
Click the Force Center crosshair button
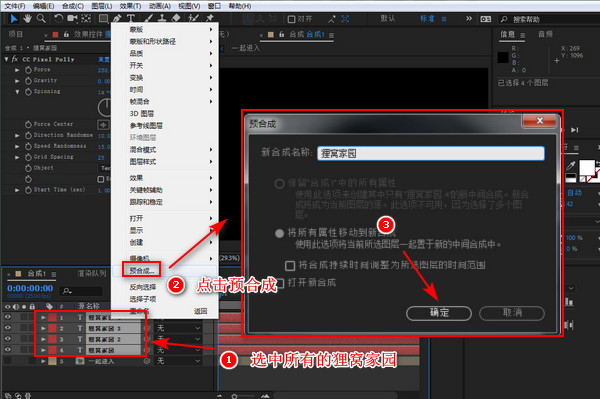coord(103,125)
